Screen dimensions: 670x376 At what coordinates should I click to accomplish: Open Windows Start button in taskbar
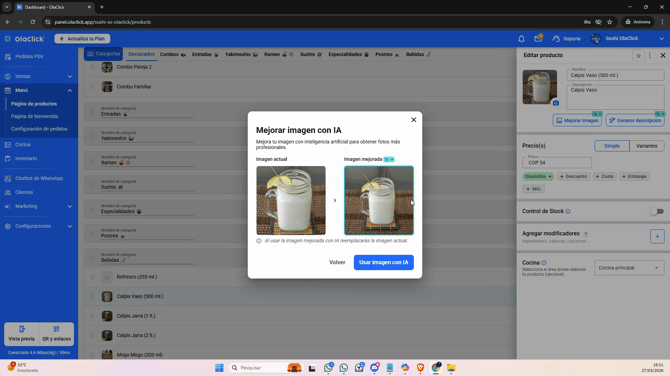tap(219, 368)
